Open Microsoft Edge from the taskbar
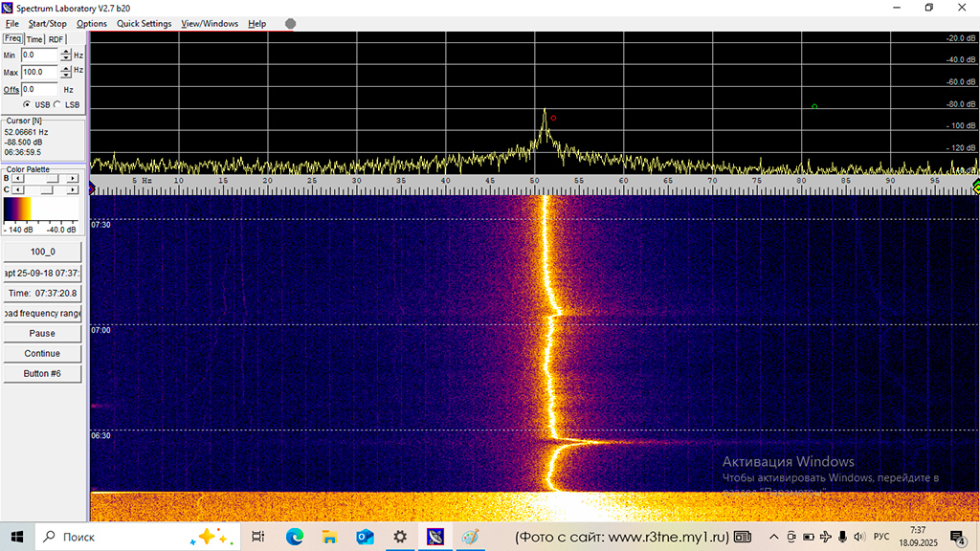This screenshot has height=551, width=980. tap(294, 537)
